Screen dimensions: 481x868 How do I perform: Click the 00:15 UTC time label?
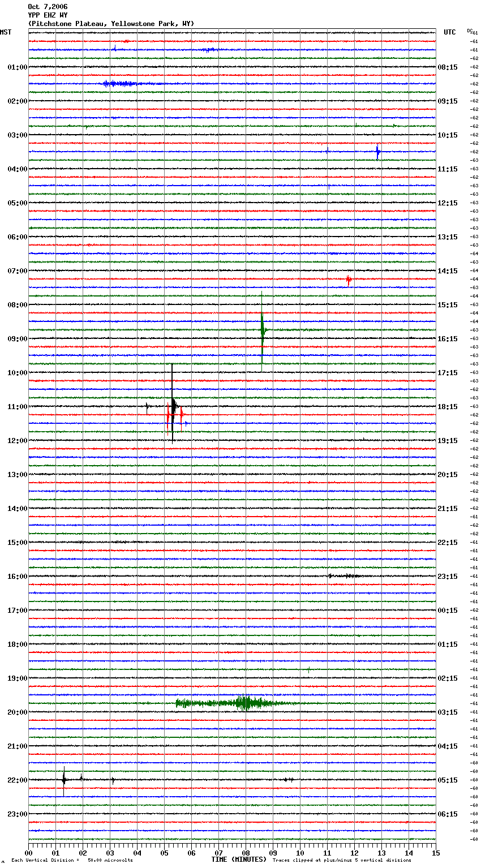point(448,611)
